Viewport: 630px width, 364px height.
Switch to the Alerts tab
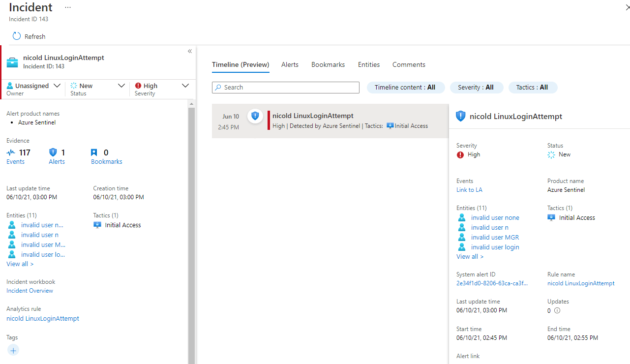pyautogui.click(x=290, y=64)
